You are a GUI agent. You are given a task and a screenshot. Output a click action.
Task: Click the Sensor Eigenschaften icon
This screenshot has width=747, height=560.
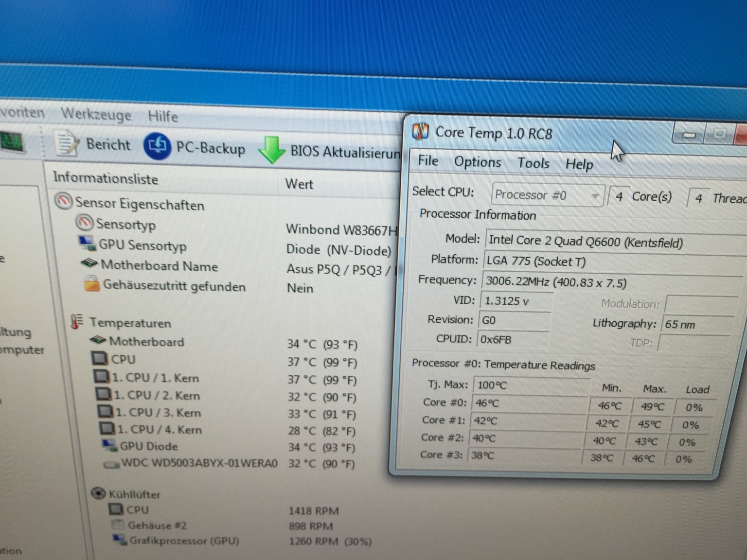pos(63,201)
